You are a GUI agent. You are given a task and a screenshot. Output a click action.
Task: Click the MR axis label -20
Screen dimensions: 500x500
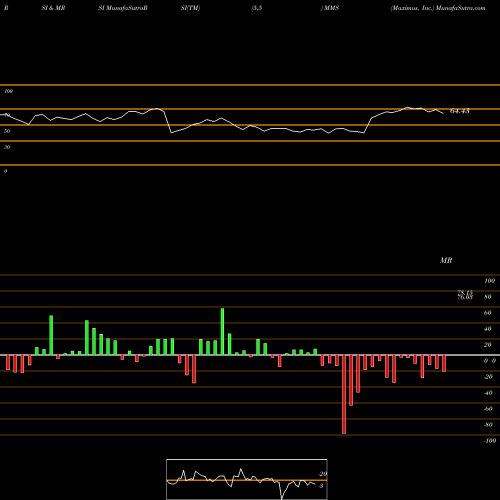pos(488,377)
